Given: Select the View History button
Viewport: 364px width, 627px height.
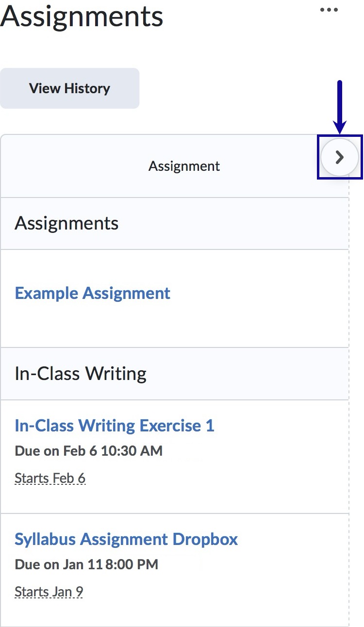Looking at the screenshot, I should coord(69,88).
